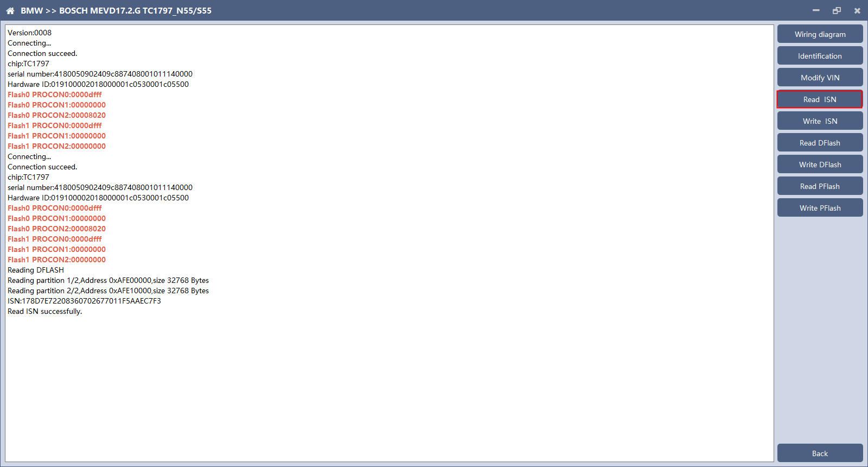Choose Write PFlash

coord(820,207)
